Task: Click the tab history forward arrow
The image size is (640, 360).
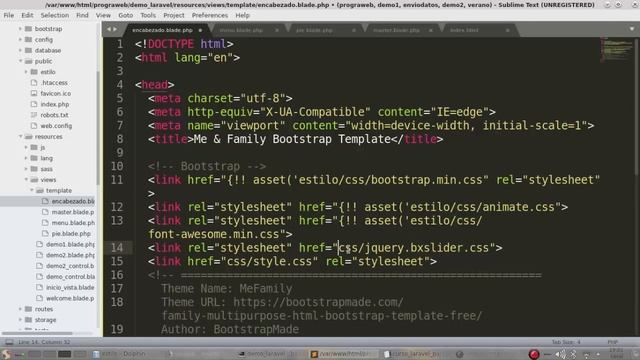Action: (115, 29)
